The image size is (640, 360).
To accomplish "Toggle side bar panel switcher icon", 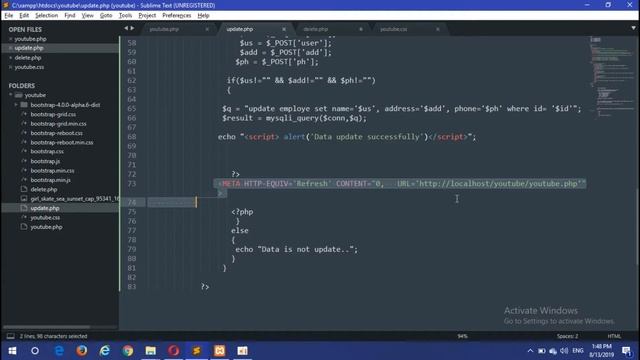I will pyautogui.click(x=11, y=336).
